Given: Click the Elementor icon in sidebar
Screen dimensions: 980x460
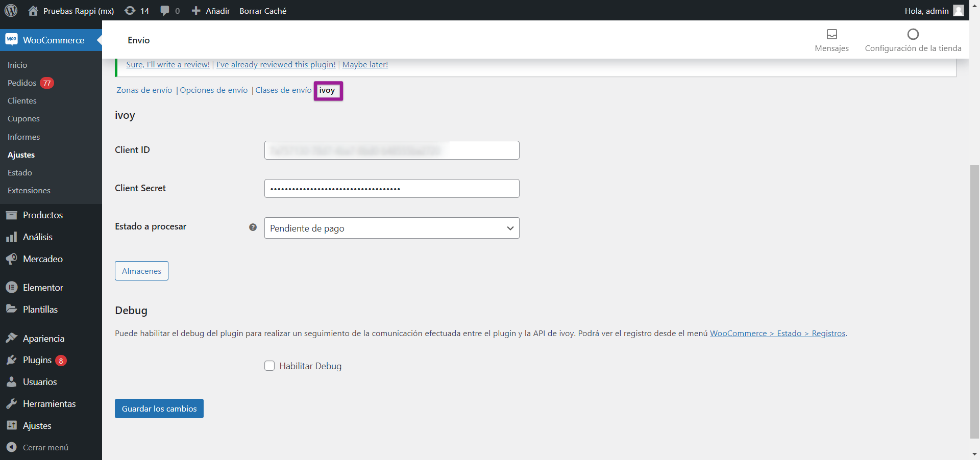Looking at the screenshot, I should [x=12, y=288].
